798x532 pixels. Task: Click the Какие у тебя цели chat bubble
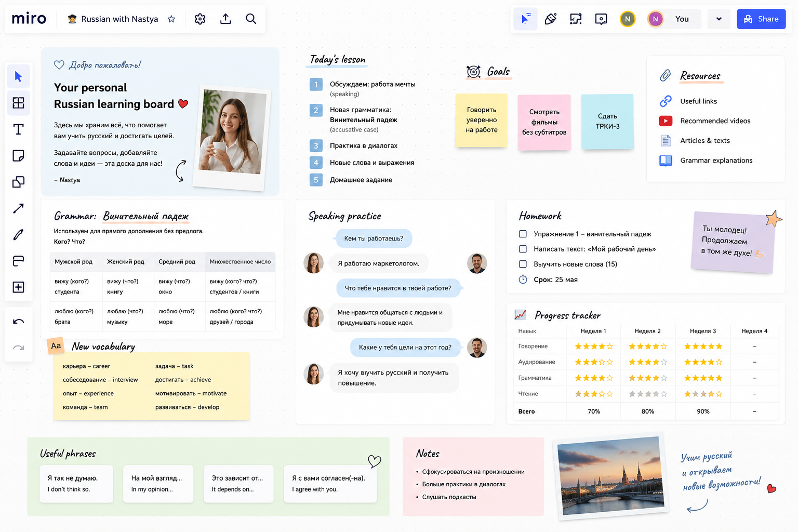pos(405,347)
